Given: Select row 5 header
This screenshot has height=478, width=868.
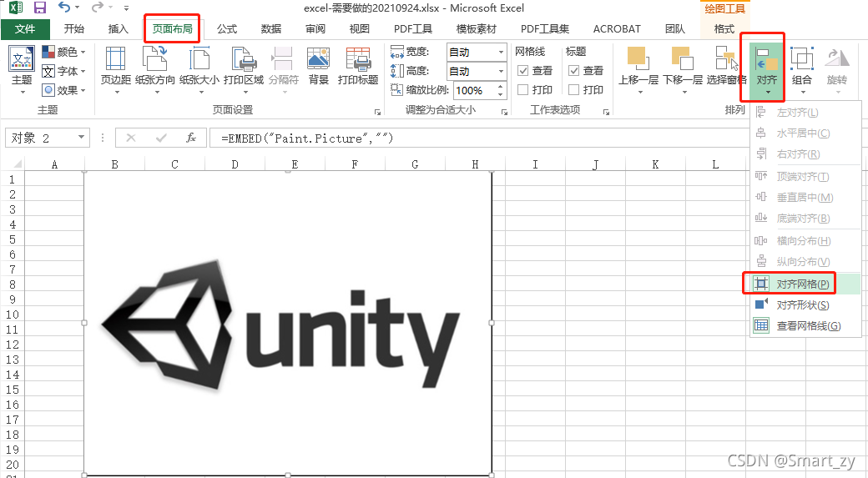Looking at the screenshot, I should tap(13, 239).
